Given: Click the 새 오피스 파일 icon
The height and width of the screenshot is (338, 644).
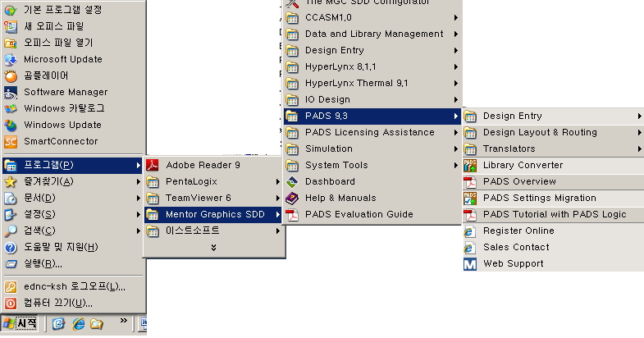Looking at the screenshot, I should pyautogui.click(x=11, y=27).
